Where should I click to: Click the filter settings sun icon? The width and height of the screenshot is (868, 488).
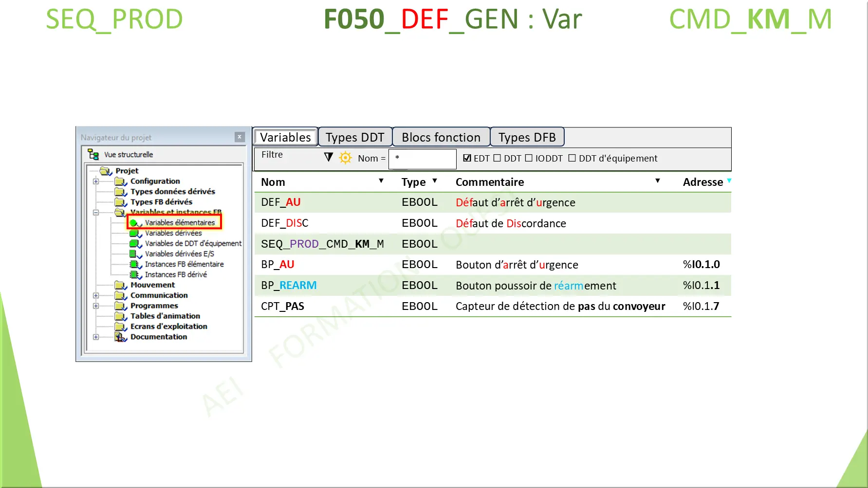pyautogui.click(x=345, y=158)
